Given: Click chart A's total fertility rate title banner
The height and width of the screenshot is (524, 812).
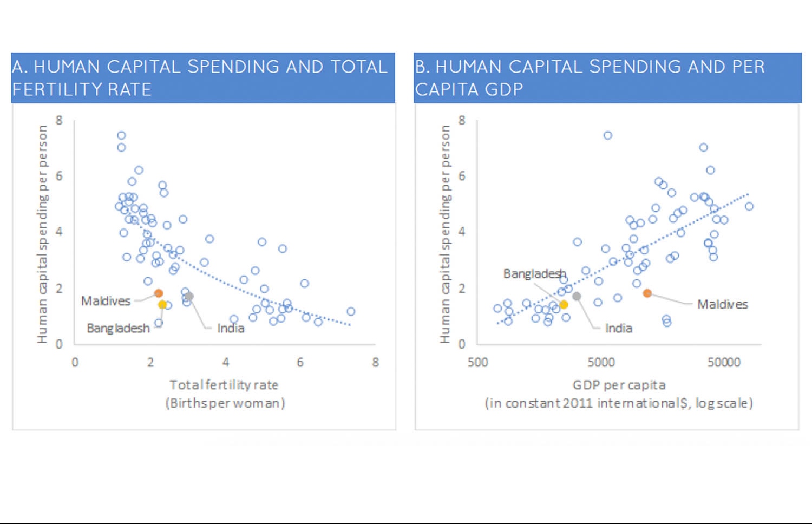Looking at the screenshot, I should point(203,77).
